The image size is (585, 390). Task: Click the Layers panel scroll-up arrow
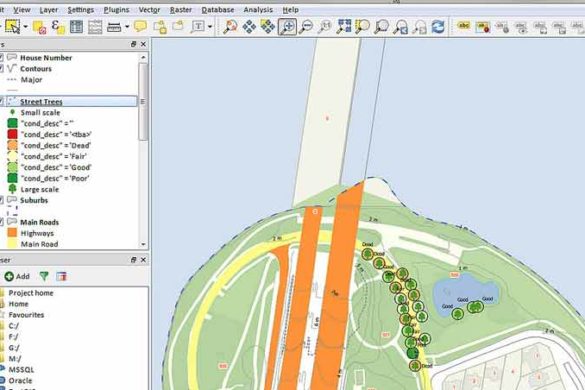[x=143, y=57]
